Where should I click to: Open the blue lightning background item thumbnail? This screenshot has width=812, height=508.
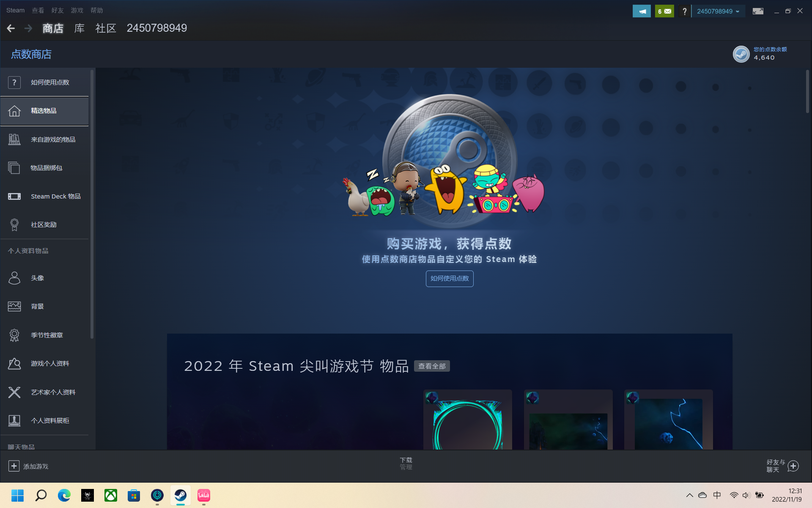(x=668, y=420)
